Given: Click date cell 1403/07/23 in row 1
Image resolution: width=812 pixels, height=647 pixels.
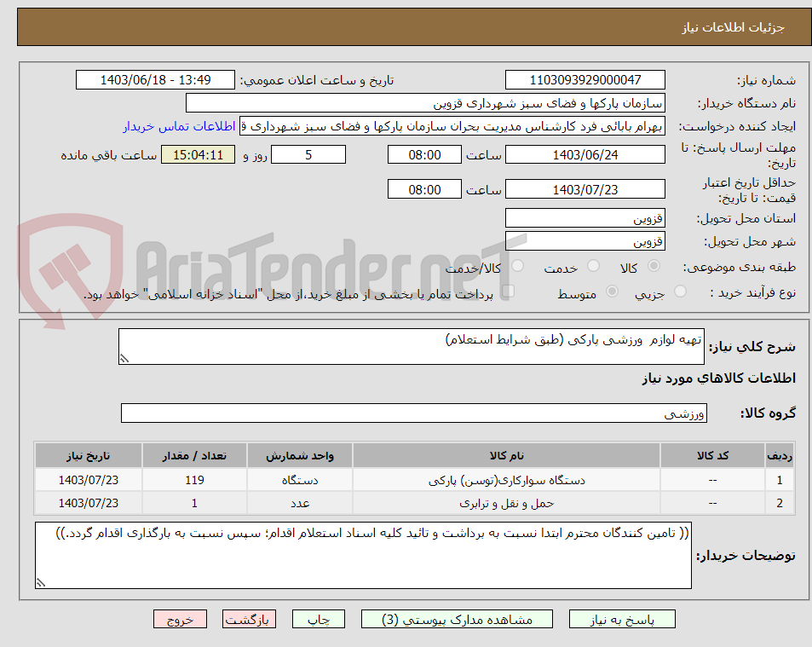Looking at the screenshot, I should [x=89, y=480].
